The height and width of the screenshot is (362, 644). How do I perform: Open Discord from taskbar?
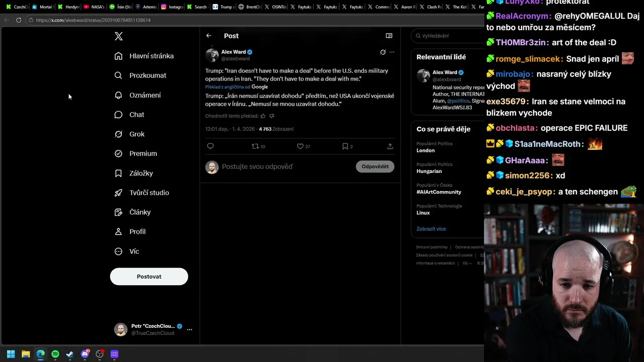coord(85,354)
